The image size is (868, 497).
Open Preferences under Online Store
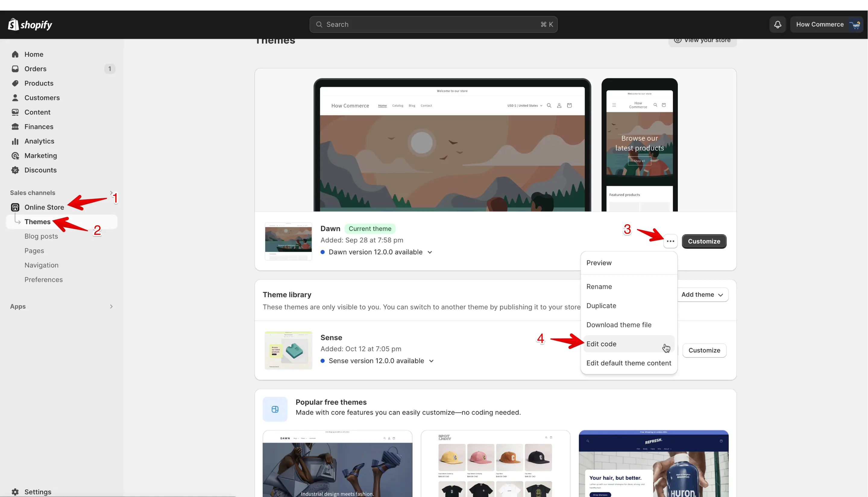(x=44, y=280)
